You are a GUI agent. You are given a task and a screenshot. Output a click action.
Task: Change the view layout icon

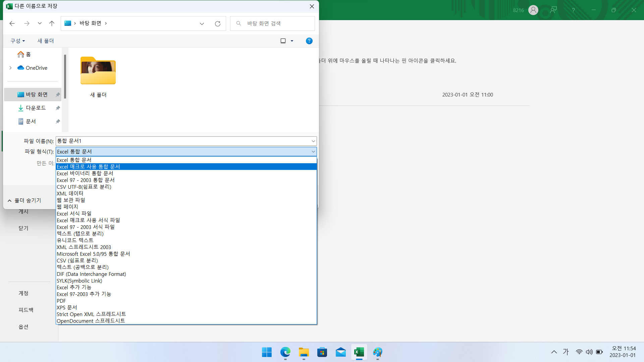283,41
